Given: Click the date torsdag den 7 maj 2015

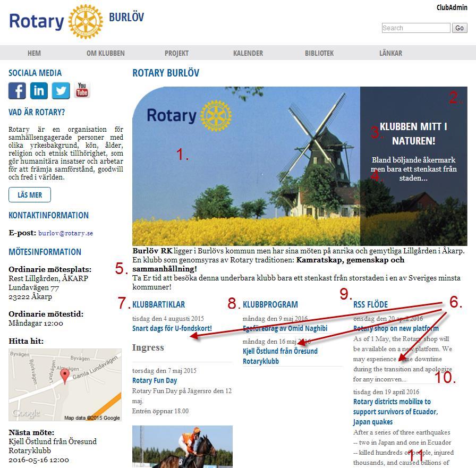Looking at the screenshot, I should tap(164, 371).
